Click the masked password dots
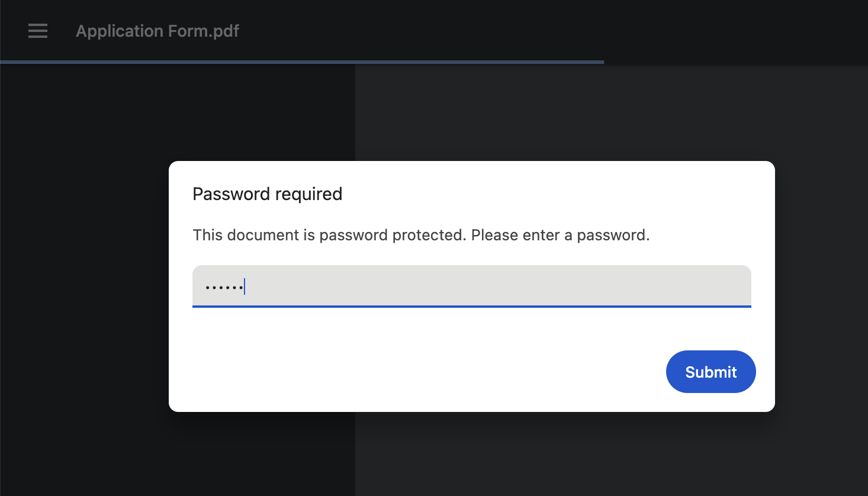This screenshot has height=496, width=868. [224, 288]
